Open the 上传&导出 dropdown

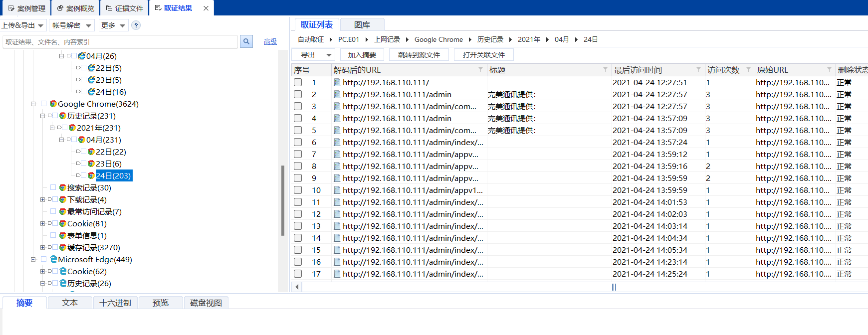[x=23, y=25]
